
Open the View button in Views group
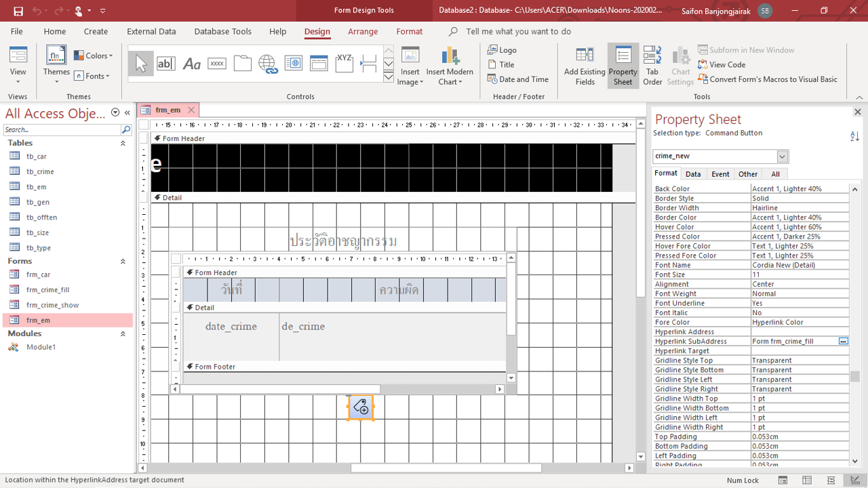(18, 66)
